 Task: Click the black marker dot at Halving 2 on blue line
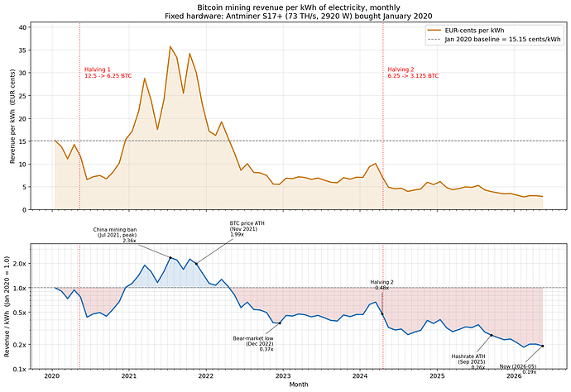coord(382,314)
